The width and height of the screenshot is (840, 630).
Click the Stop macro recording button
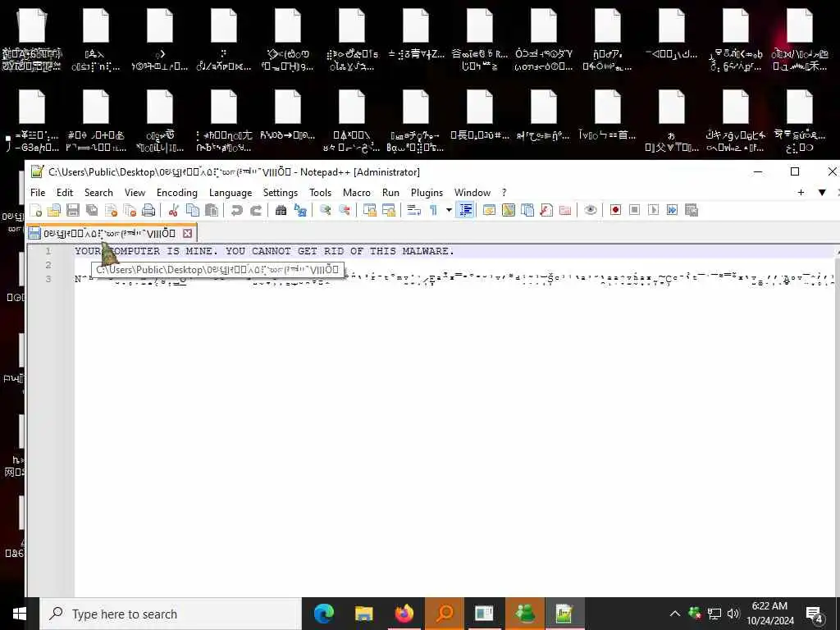(x=634, y=210)
